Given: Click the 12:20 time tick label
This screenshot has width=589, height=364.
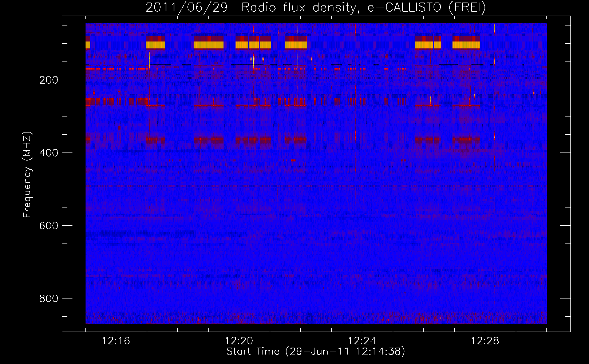Looking at the screenshot, I should coord(239,341).
